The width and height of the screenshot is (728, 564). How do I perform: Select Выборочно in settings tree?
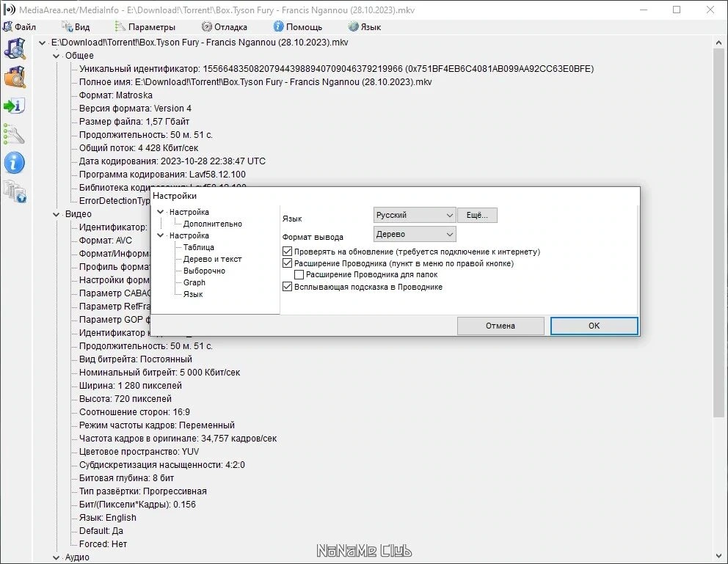(x=204, y=271)
